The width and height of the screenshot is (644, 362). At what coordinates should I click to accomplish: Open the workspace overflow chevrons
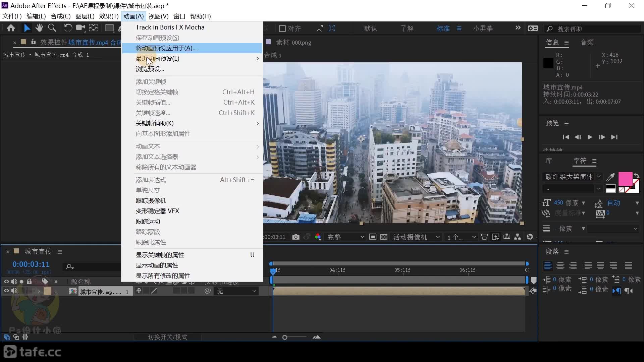tap(518, 28)
